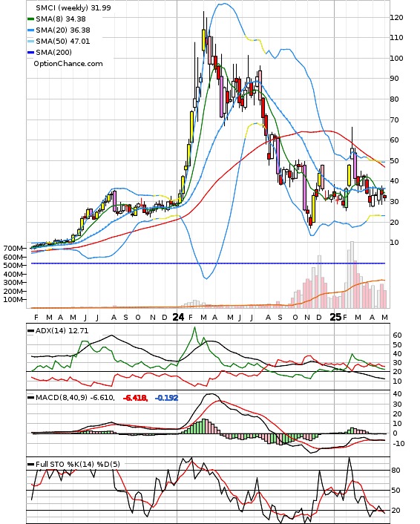Screen dimensions: 420x524
Task: Click the Full STO %K(14) %D(5) label
Action: pos(77,464)
